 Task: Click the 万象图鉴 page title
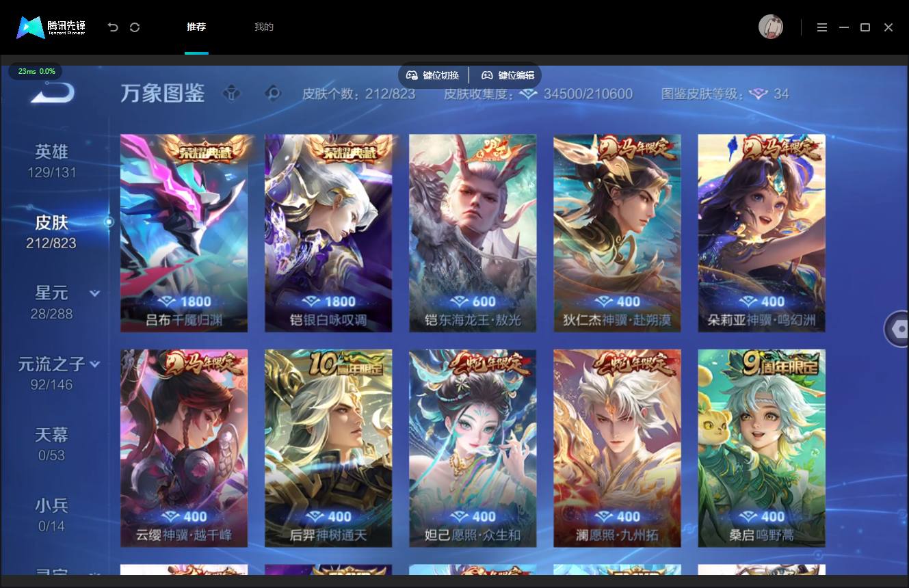point(163,93)
